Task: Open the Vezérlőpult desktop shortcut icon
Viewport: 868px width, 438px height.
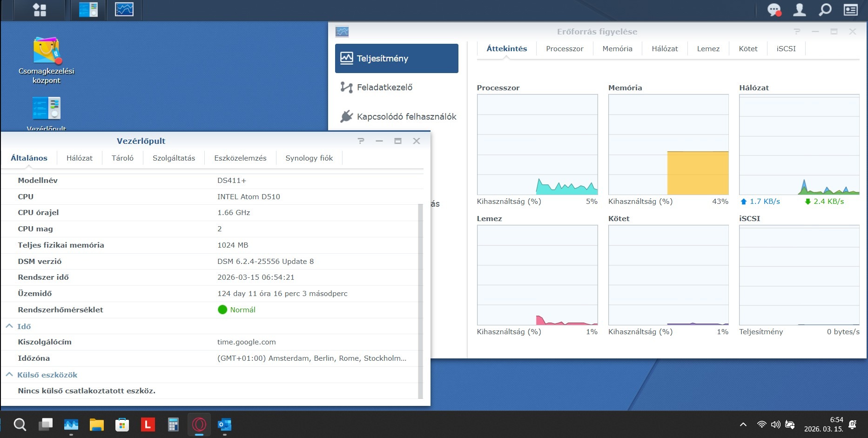Action: coord(47,108)
